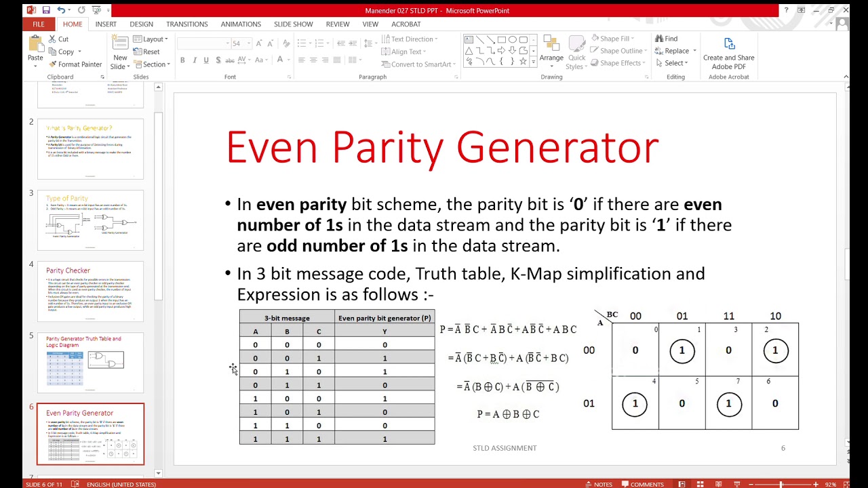Viewport: 868px width, 488px height.
Task: Switch to the DESIGN tab
Action: click(x=141, y=24)
